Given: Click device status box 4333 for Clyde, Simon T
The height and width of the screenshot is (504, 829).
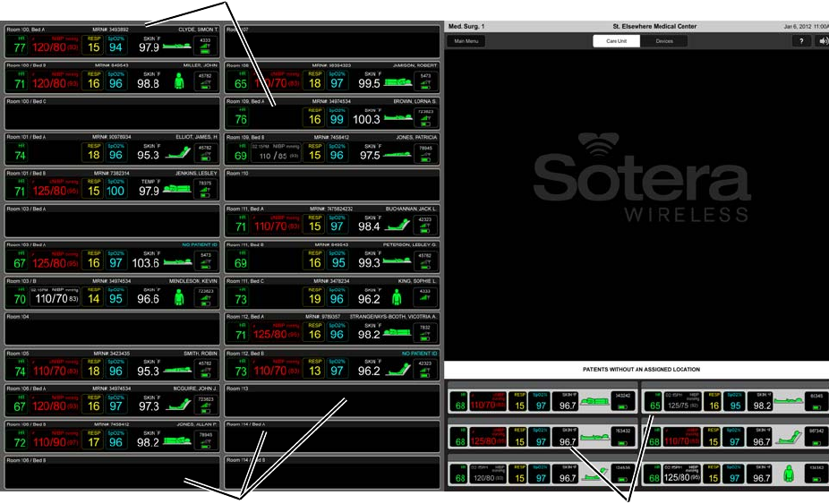Looking at the screenshot, I should (205, 46).
